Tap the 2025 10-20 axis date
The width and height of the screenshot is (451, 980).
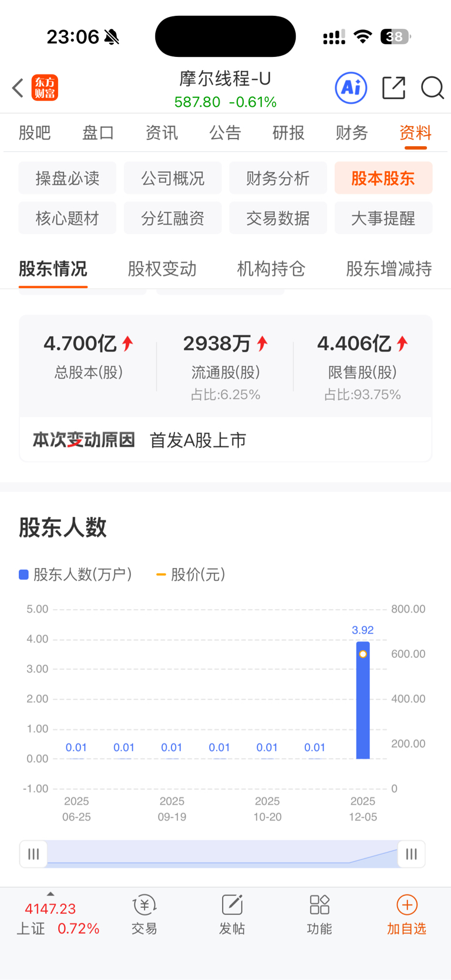[267, 809]
